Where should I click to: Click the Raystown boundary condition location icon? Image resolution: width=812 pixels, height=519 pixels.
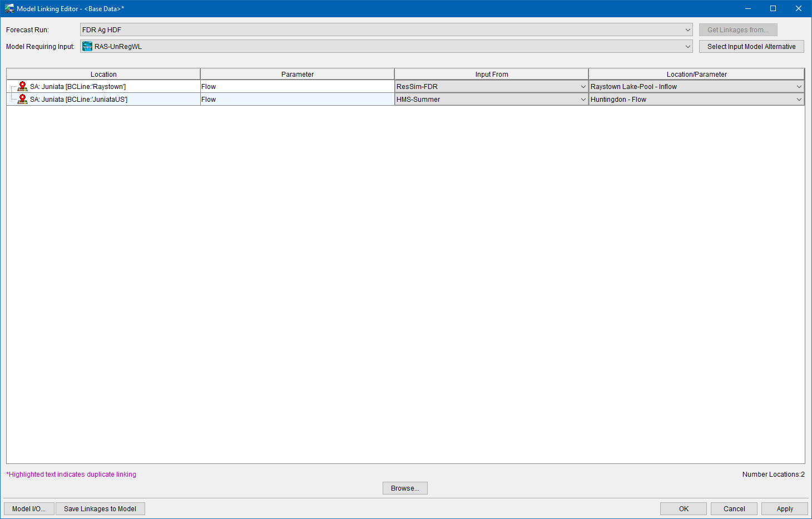pyautogui.click(x=22, y=87)
